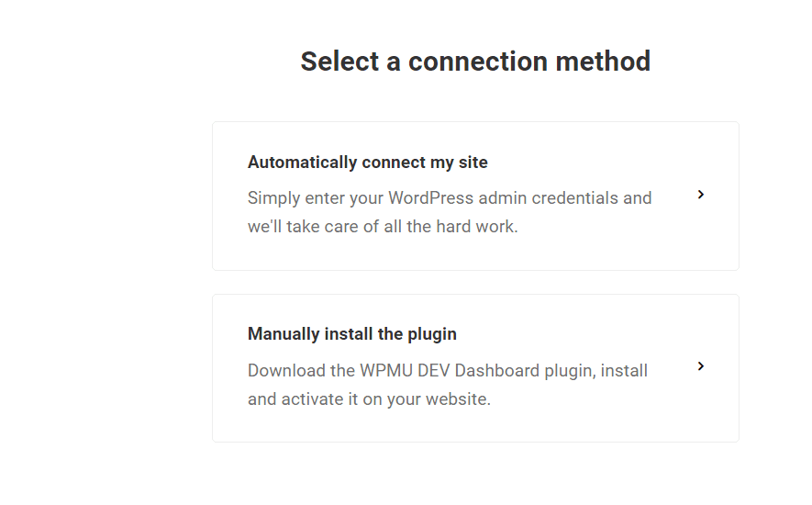Click the WPMU DEV Dashboard plugin description
The width and height of the screenshot is (812, 505).
(448, 371)
